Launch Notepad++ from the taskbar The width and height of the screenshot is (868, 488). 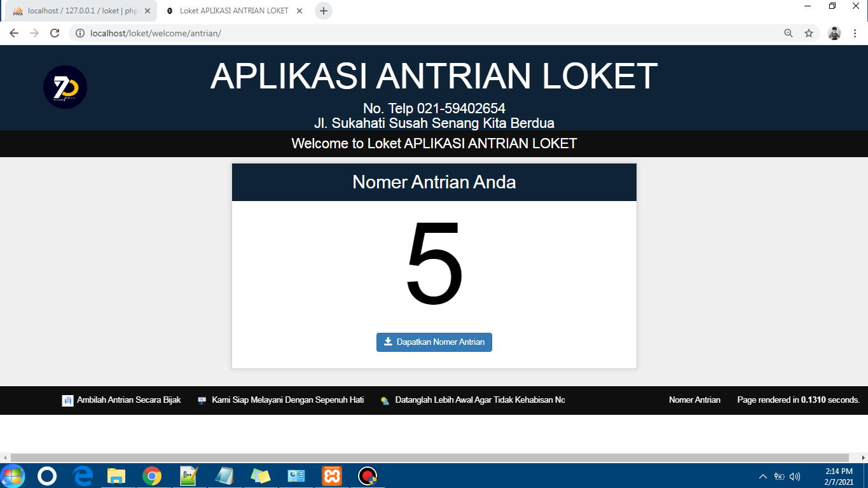(187, 475)
